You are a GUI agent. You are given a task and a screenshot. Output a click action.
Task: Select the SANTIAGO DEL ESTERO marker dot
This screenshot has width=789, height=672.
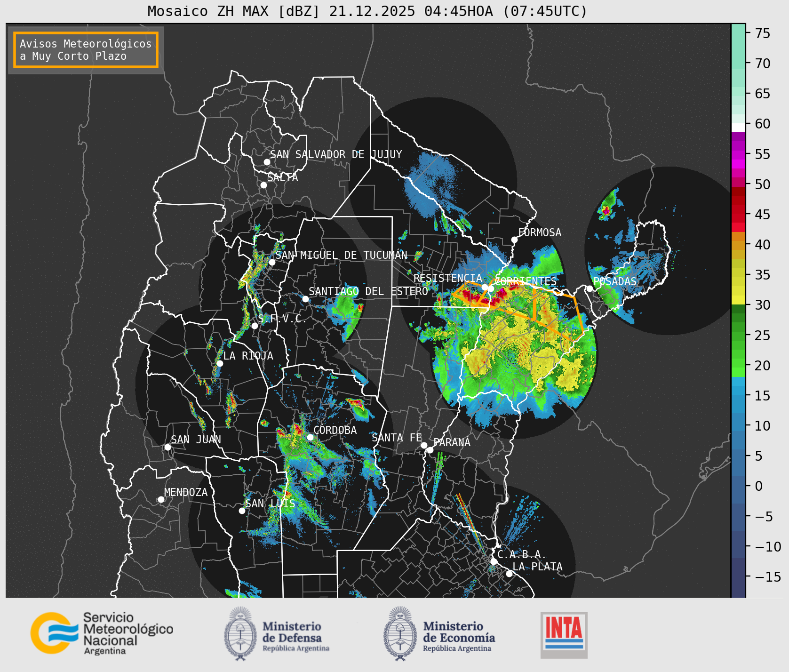click(x=305, y=299)
